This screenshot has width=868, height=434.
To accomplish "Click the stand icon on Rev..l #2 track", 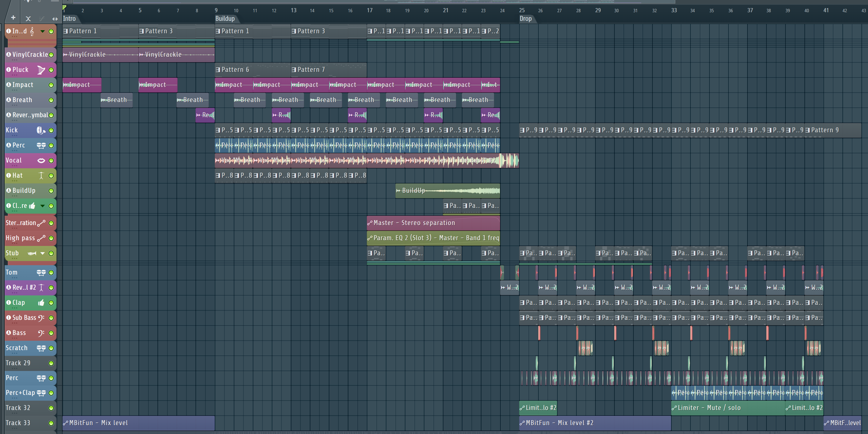I will 41,287.
